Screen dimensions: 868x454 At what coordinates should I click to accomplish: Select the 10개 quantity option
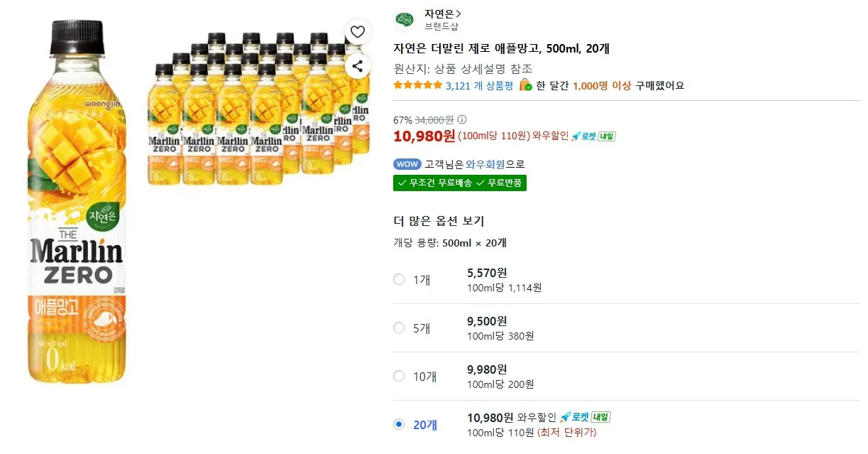(399, 376)
